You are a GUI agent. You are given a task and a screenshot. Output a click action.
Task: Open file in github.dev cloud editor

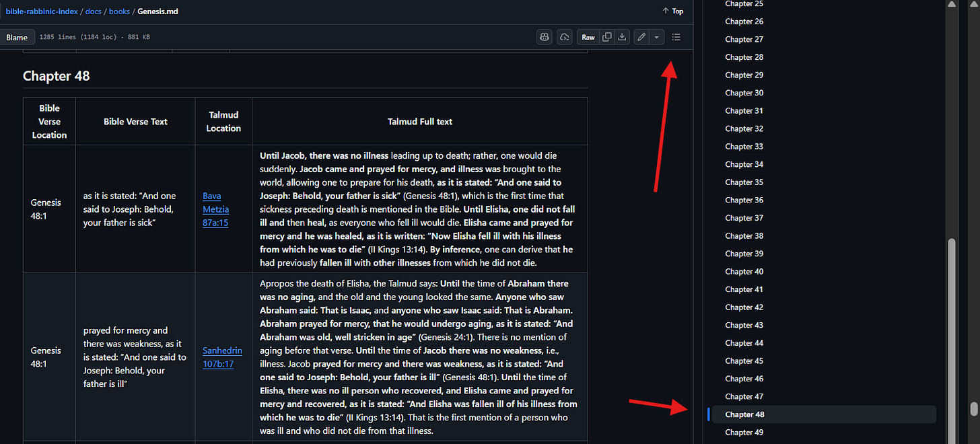tap(565, 37)
